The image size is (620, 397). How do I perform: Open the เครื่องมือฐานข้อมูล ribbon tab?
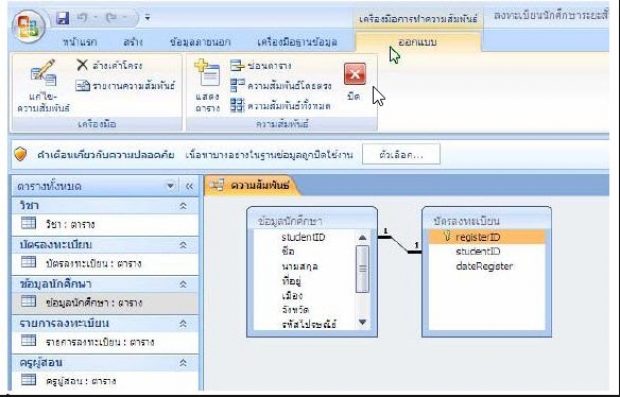(x=297, y=42)
